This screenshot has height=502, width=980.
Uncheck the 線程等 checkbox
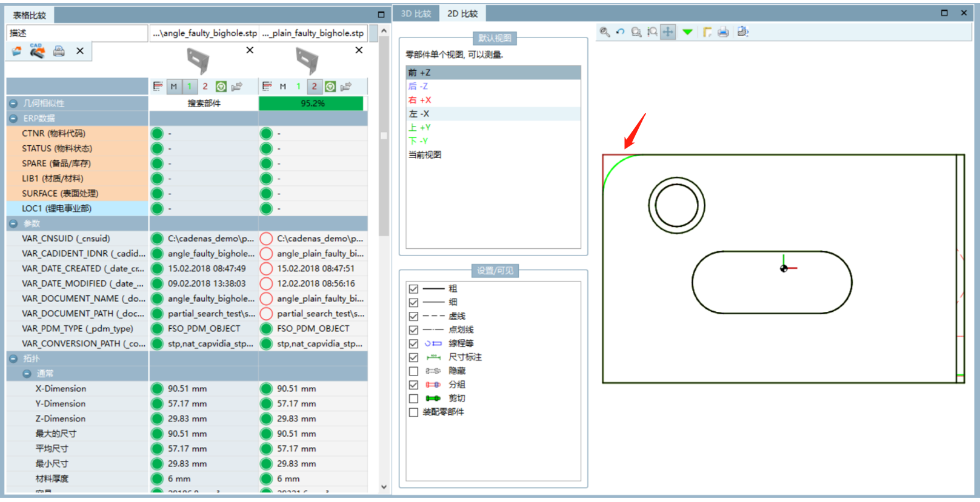point(413,343)
